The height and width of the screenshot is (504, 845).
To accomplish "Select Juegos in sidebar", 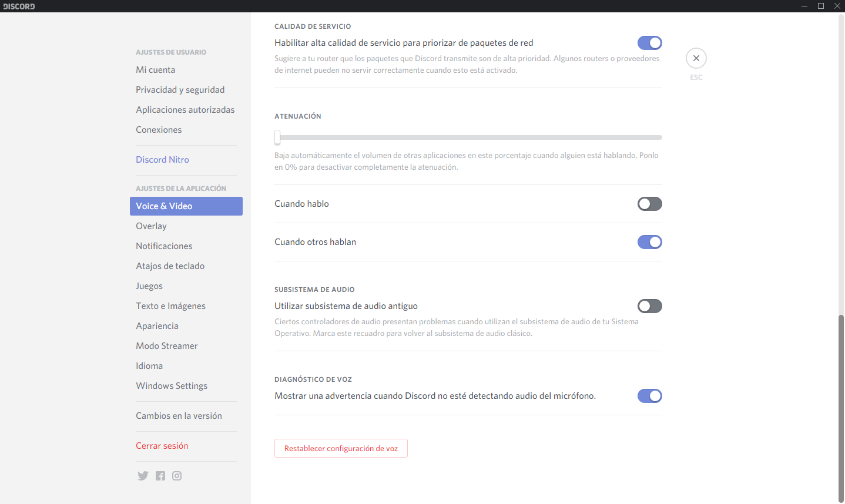I will tap(186, 286).
